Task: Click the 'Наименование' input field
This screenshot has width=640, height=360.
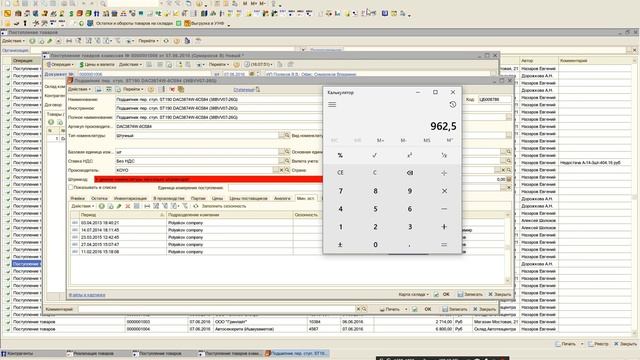Action: pos(219,99)
